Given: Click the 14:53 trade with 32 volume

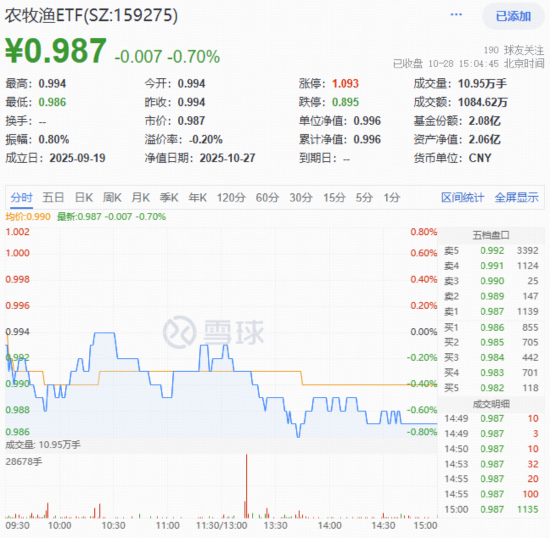Looking at the screenshot, I should (x=491, y=464).
